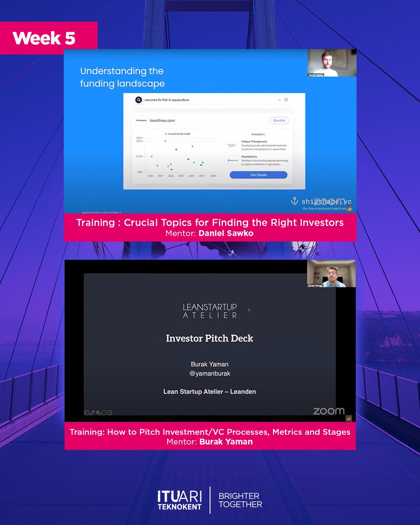Click the 'Invested in' column heading
The height and width of the screenshot is (525, 420).
[x=258, y=134]
